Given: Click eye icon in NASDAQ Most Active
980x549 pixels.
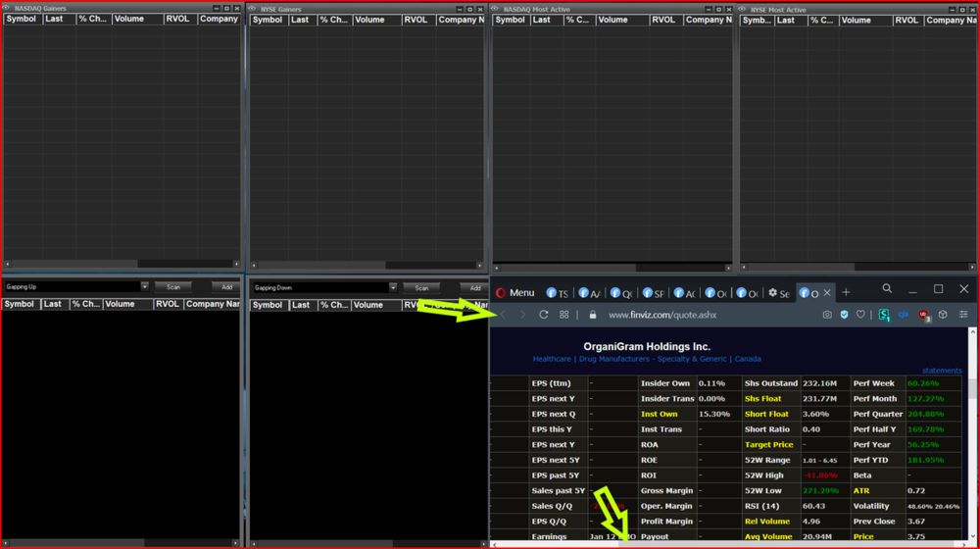Looking at the screenshot, I should (x=494, y=9).
